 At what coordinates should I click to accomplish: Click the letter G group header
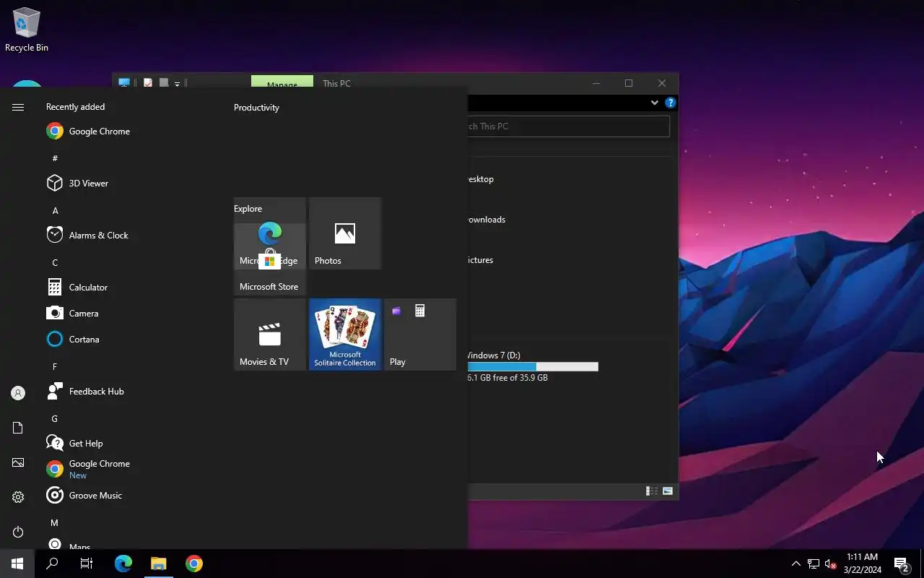55,418
